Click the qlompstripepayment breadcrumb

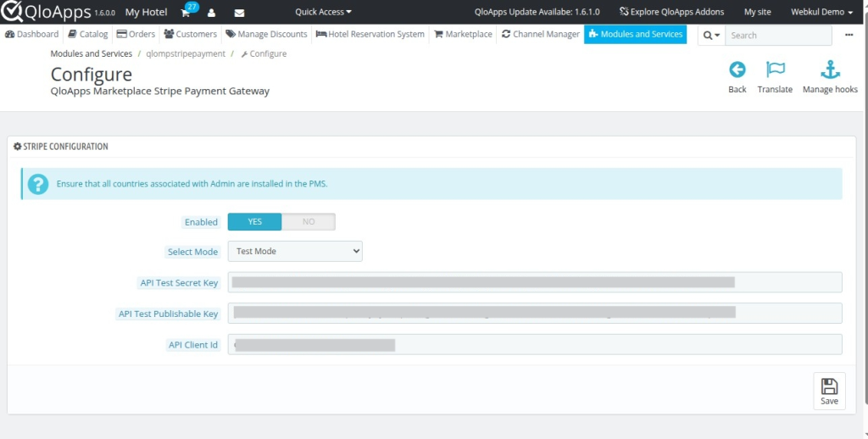pos(186,53)
